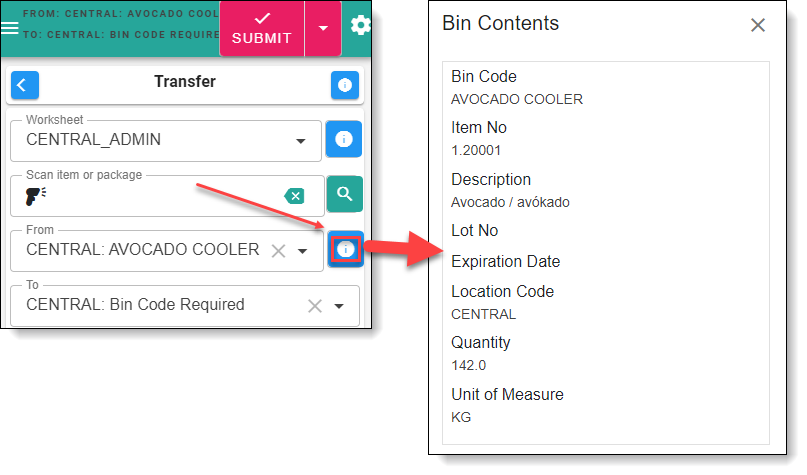Clear the scan item field
Screen dimensions: 807x475
click(x=294, y=196)
